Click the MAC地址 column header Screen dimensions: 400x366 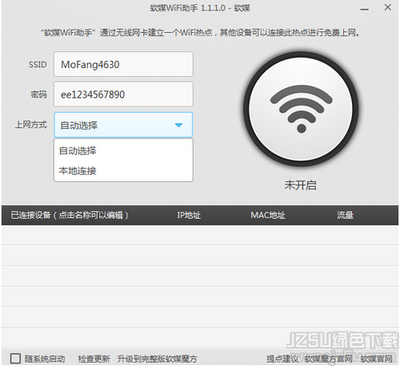268,215
